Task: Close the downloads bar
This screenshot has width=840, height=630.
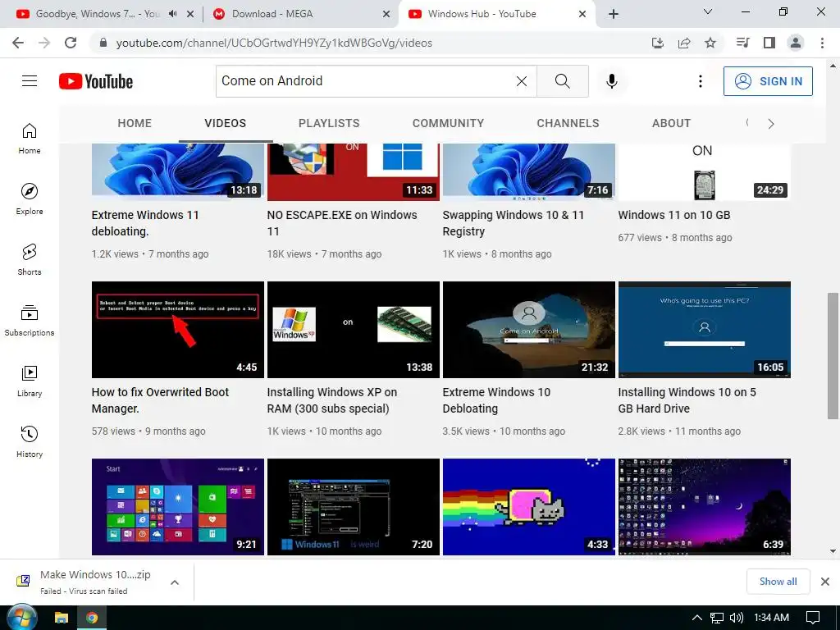Action: pos(825,582)
